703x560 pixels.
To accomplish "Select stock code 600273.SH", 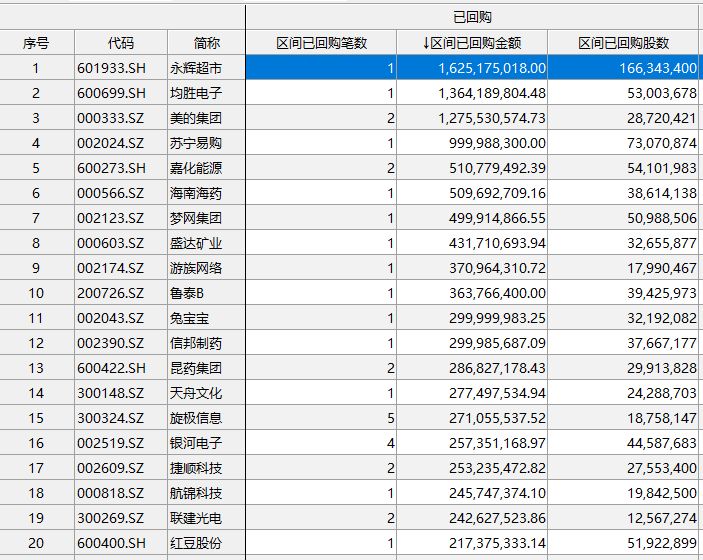I will coord(112,168).
